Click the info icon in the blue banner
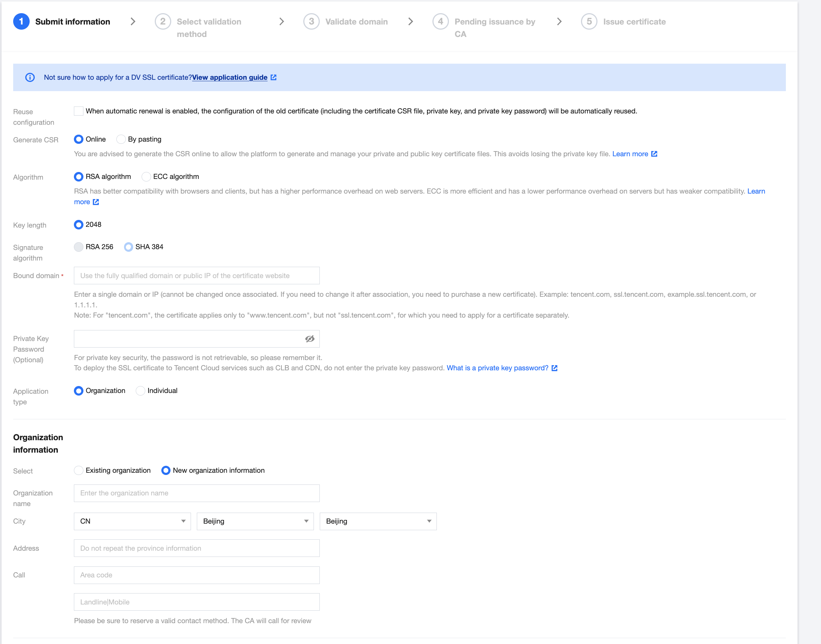 tap(30, 77)
